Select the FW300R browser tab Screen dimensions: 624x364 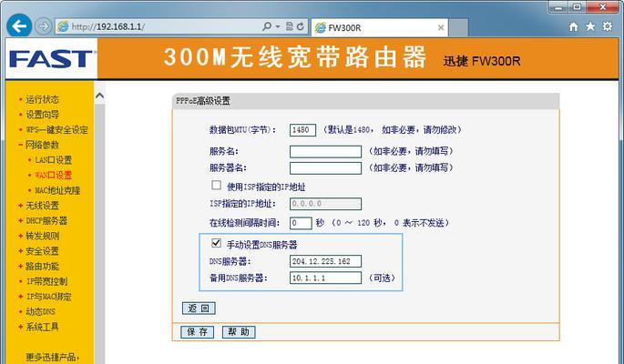pos(380,27)
